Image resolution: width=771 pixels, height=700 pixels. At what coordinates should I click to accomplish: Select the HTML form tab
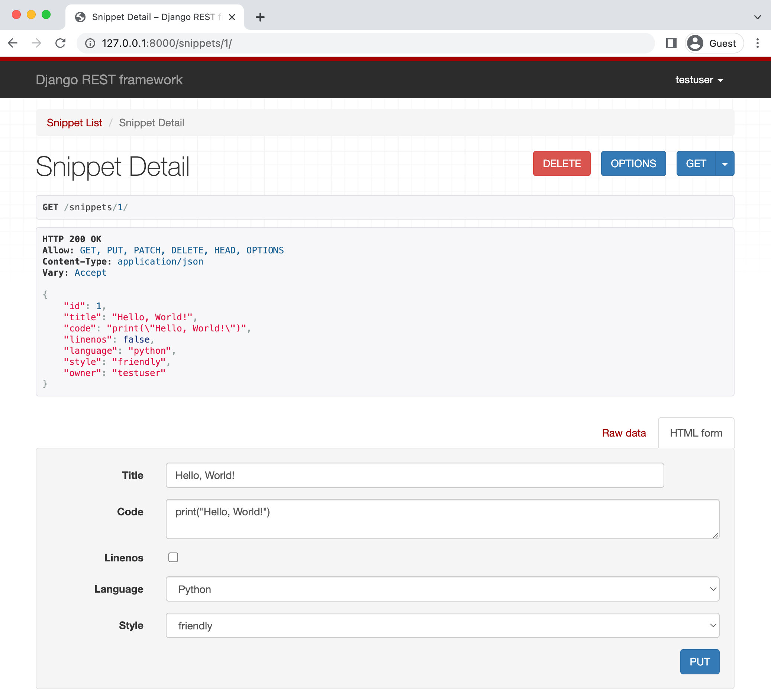pos(696,433)
